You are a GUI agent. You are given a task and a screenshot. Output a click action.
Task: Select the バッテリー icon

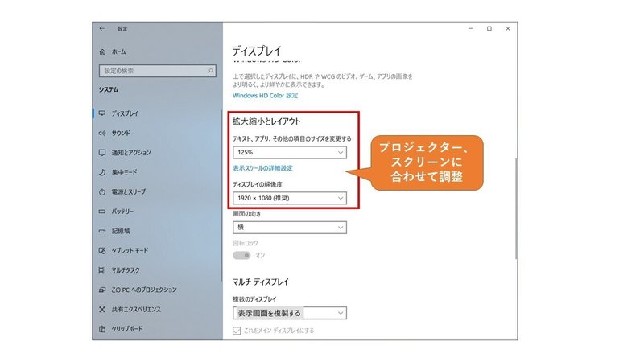coord(102,212)
